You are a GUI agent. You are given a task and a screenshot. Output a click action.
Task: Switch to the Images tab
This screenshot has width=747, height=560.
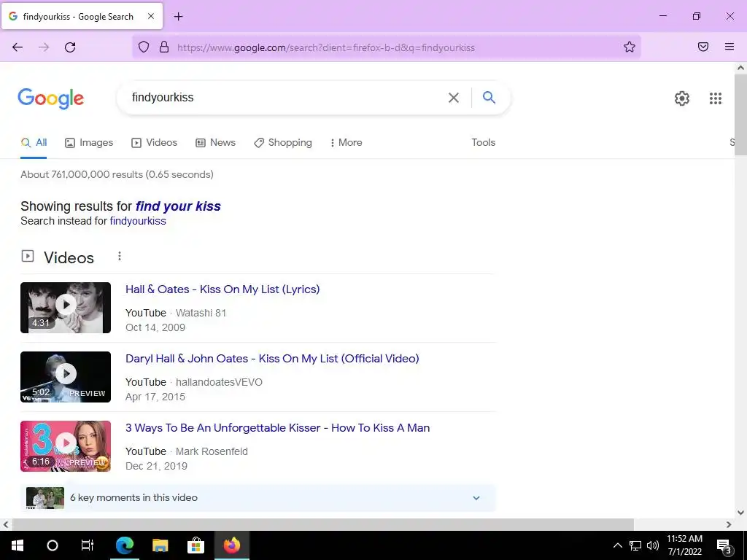pos(89,142)
